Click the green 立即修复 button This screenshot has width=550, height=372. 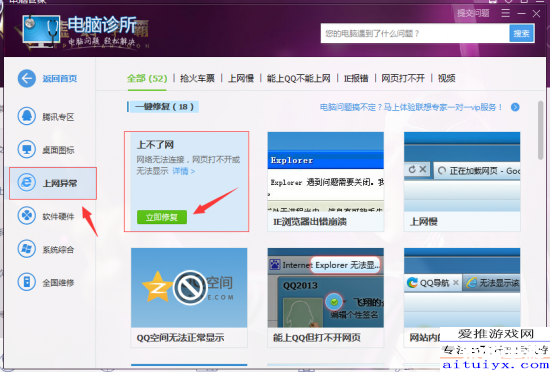[x=162, y=217]
